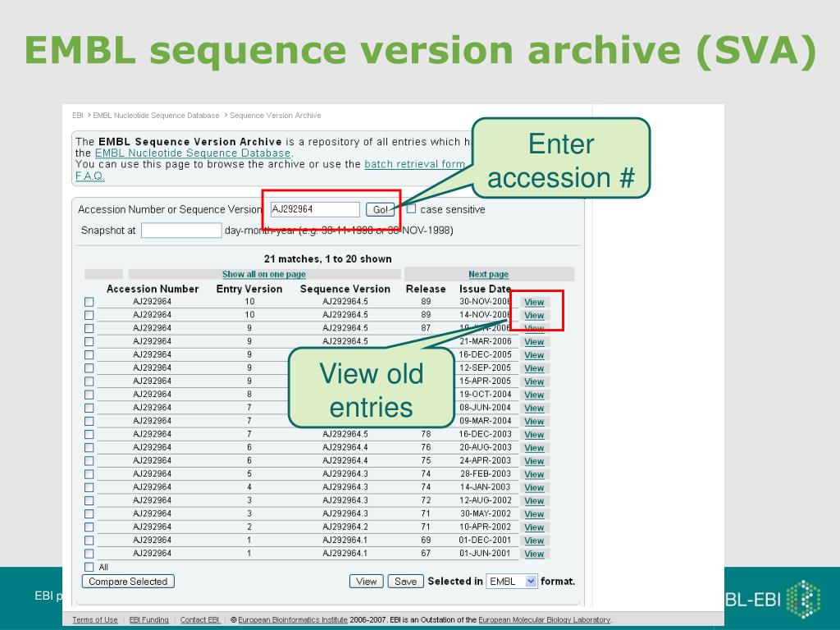View entry issued 15-APR-2005

[x=534, y=381]
